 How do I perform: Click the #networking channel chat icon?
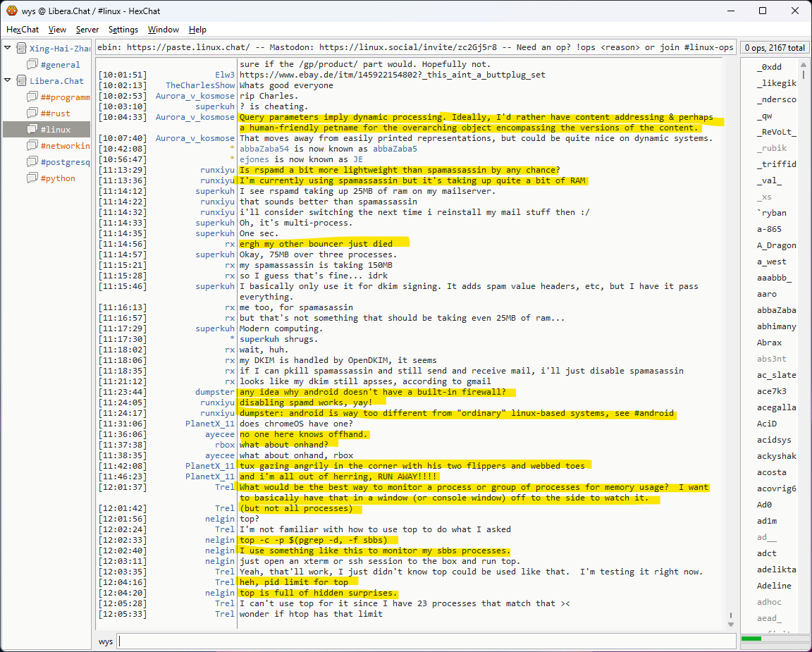click(32, 146)
